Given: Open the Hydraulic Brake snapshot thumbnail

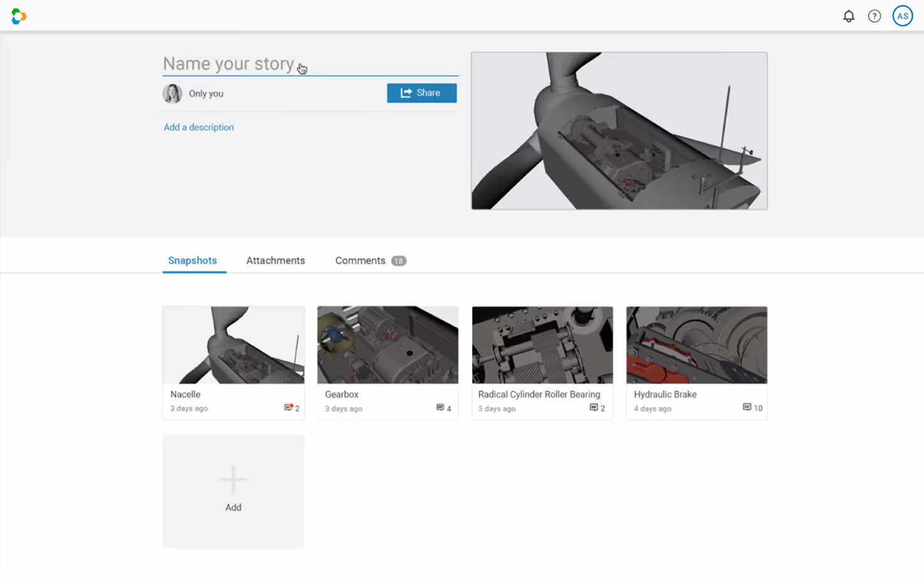Looking at the screenshot, I should pyautogui.click(x=697, y=345).
